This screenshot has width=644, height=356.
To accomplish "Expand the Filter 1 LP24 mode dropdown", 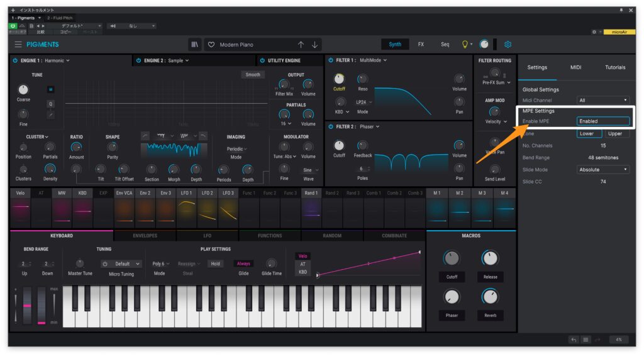I will [363, 102].
